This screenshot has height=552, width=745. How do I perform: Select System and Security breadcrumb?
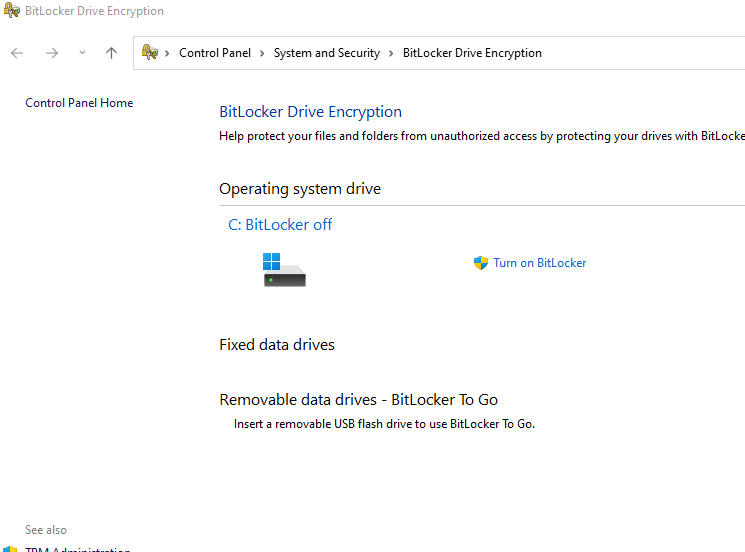coord(327,53)
